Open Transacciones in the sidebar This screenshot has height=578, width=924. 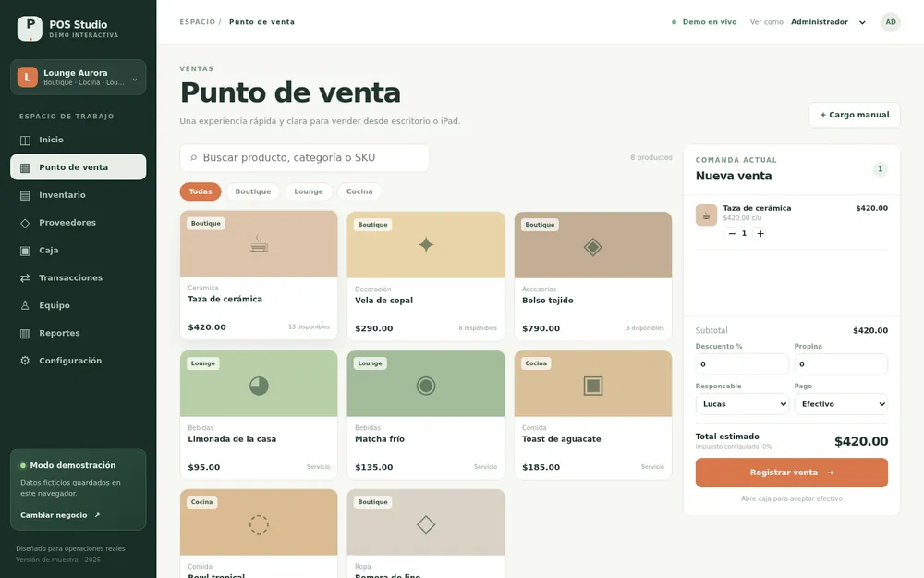[x=78, y=277]
